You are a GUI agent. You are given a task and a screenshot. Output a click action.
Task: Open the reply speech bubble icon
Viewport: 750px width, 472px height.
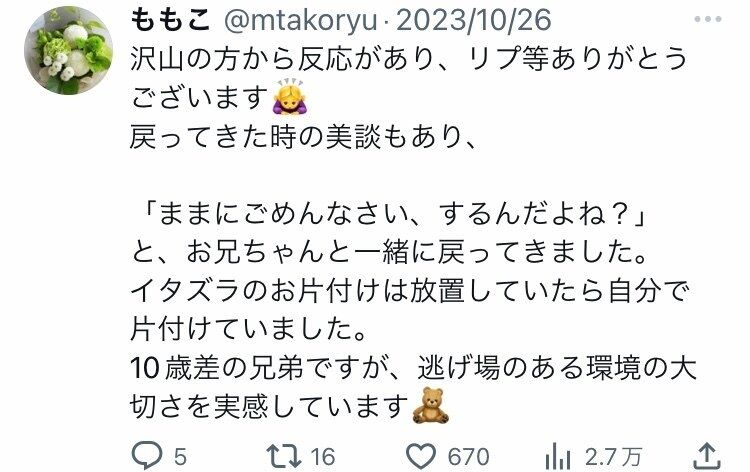147,456
